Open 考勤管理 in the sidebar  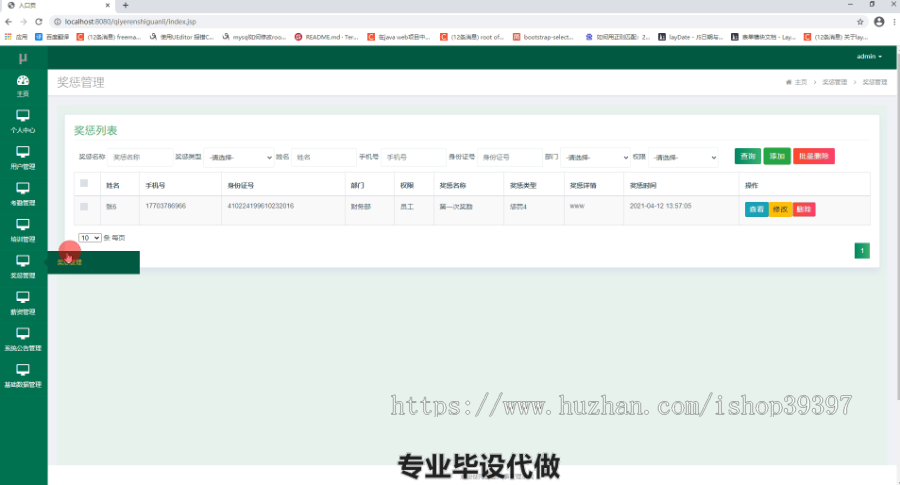(23, 195)
